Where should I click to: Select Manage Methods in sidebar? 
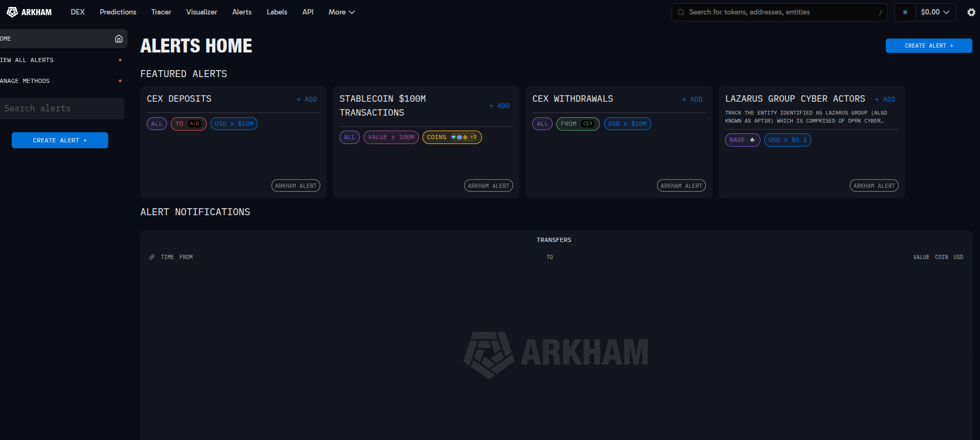[62, 81]
